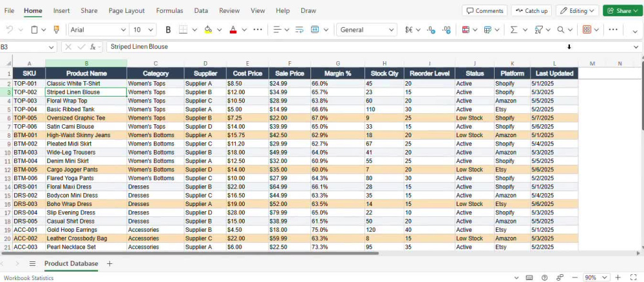Select the Format Painter brush
644x282 pixels.
coord(56,30)
